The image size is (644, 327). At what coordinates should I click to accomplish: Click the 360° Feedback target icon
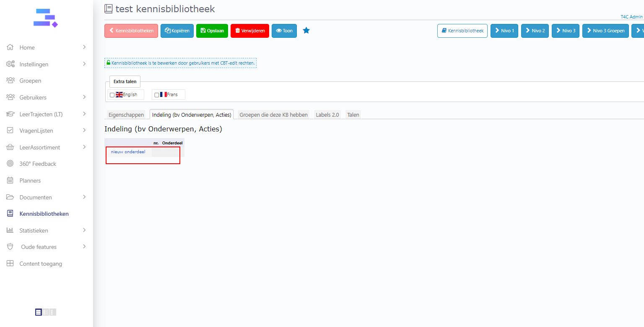pos(10,164)
